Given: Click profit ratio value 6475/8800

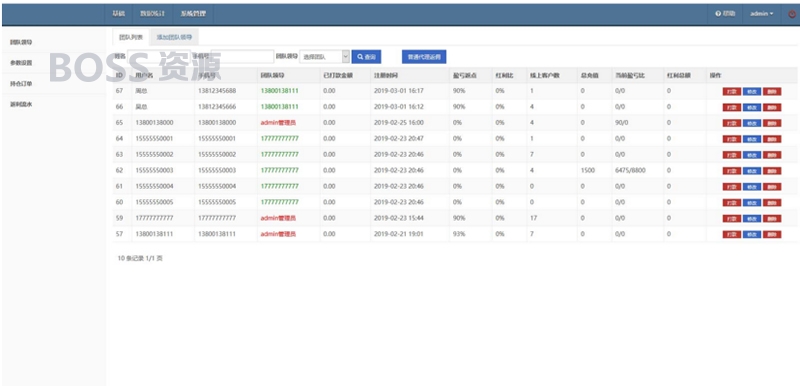Looking at the screenshot, I should (630, 170).
